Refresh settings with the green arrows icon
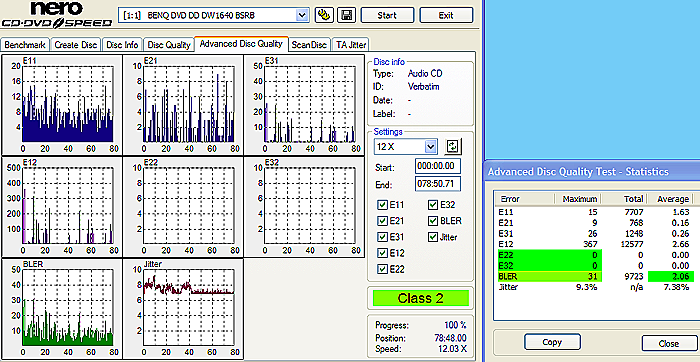 453,146
